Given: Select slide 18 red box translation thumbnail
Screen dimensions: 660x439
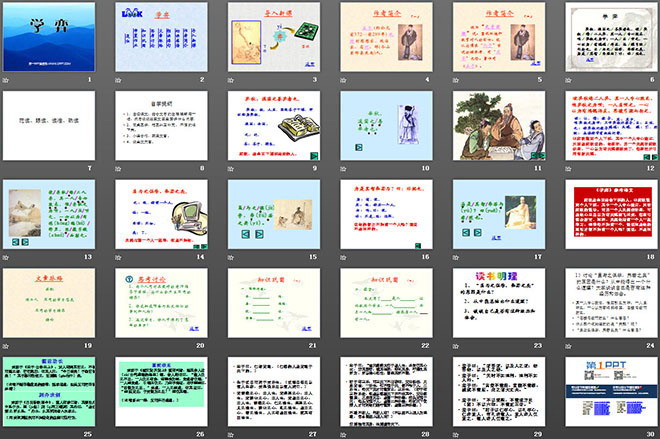Looking at the screenshot, I should (612, 215).
